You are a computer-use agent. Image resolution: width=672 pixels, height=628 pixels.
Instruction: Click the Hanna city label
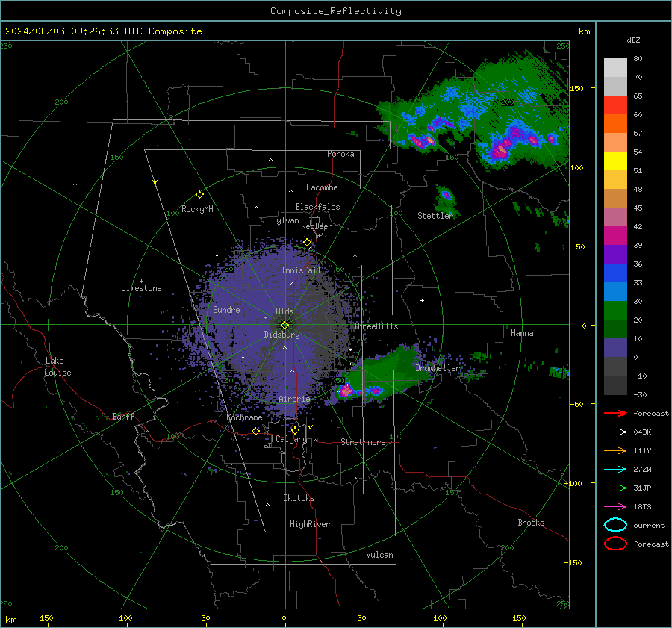tap(522, 333)
